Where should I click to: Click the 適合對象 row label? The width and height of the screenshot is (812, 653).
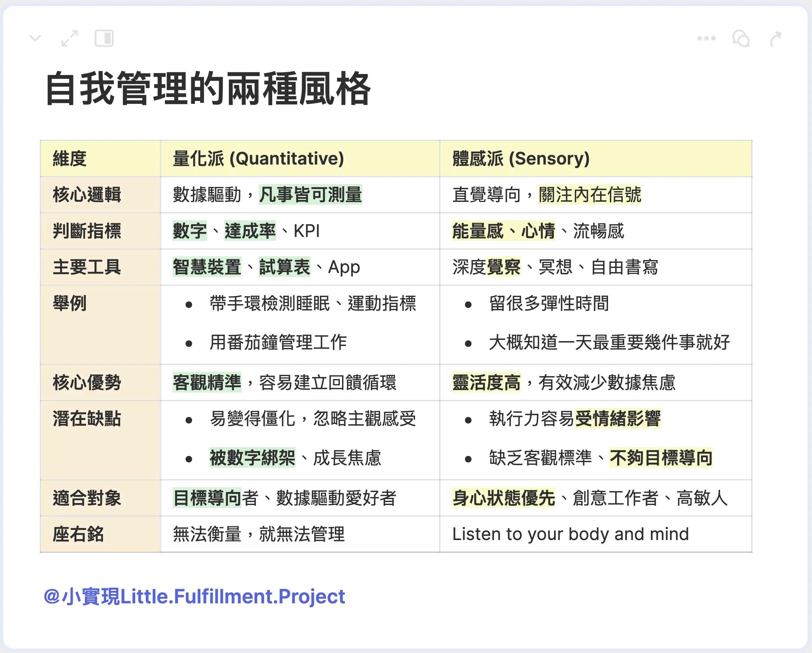coord(87,498)
